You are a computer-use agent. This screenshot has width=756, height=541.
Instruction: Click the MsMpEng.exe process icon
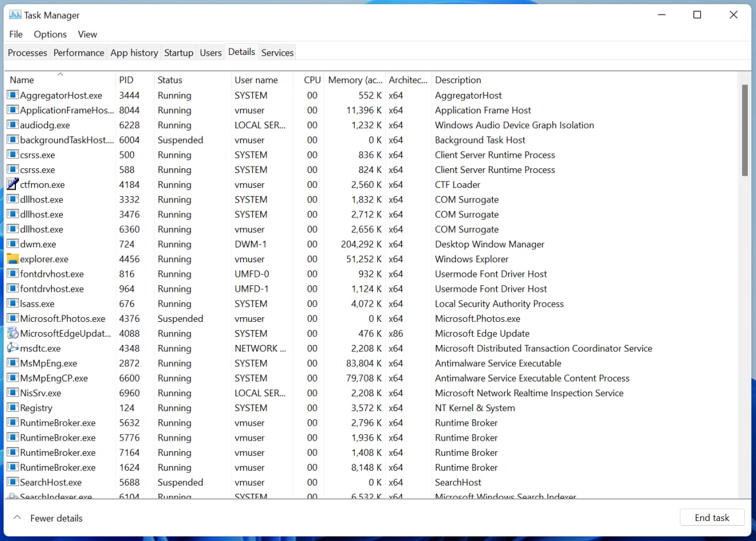12,363
